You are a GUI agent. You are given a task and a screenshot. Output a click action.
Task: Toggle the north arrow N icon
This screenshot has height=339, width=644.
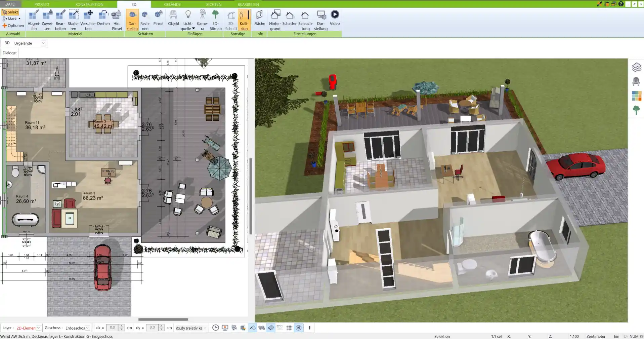pos(298,328)
